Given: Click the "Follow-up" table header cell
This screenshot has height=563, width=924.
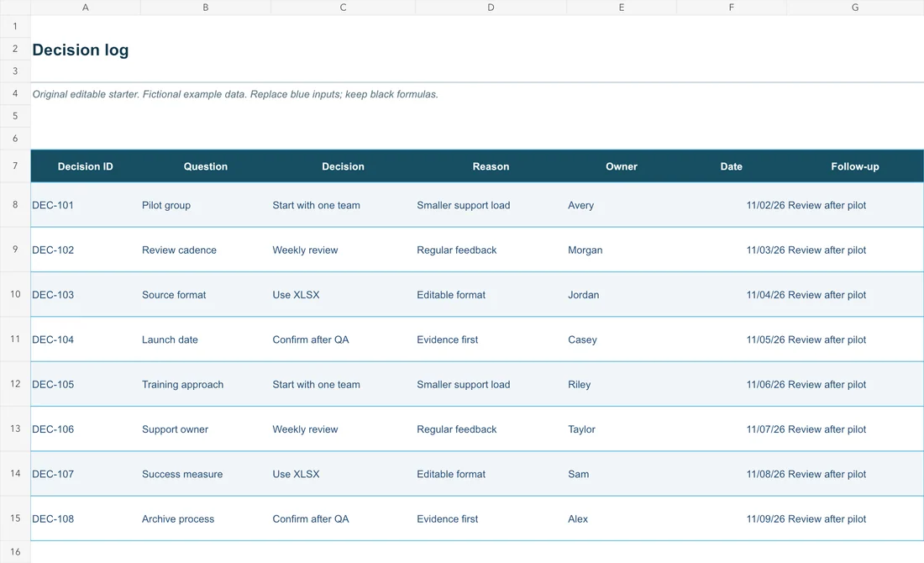Looking at the screenshot, I should 855,166.
